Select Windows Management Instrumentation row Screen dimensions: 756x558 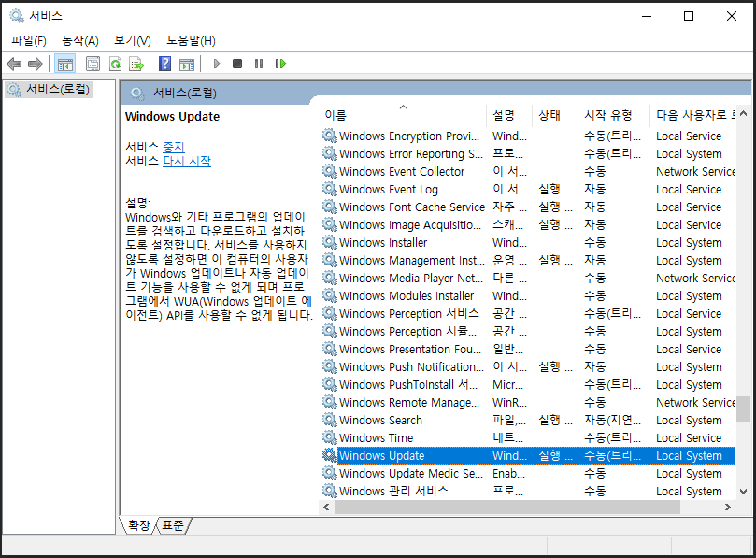[x=528, y=261]
